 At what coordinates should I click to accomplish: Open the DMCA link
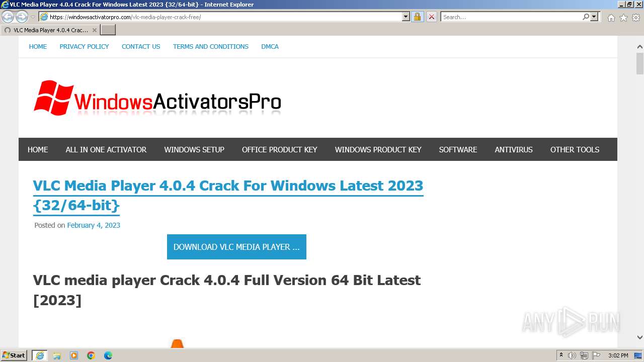tap(270, 46)
